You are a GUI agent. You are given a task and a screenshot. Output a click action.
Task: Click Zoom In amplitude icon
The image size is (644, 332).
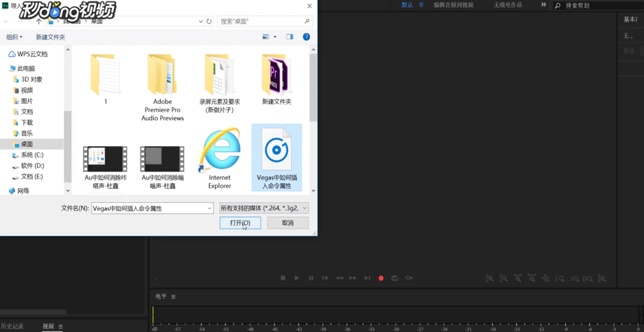pyautogui.click(x=490, y=279)
